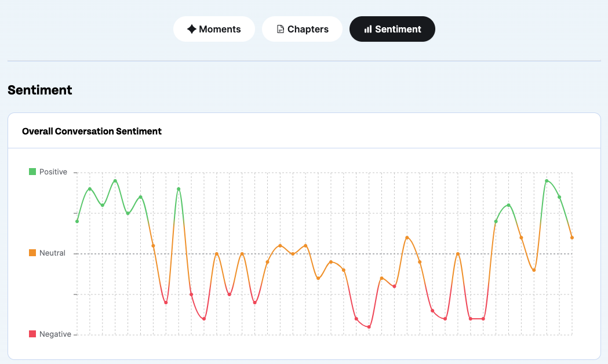Click the Sentiment section title
Viewport: 608px width, 364px height.
40,90
